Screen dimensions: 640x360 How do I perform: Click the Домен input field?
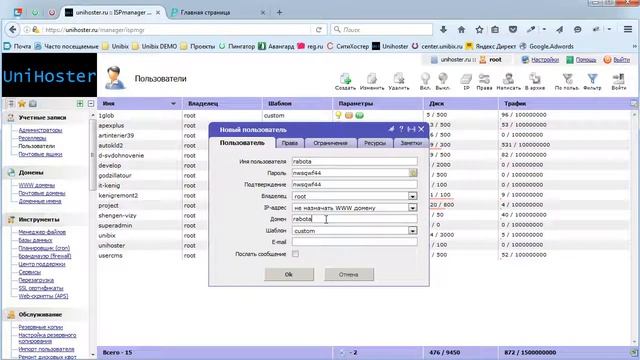click(355, 219)
